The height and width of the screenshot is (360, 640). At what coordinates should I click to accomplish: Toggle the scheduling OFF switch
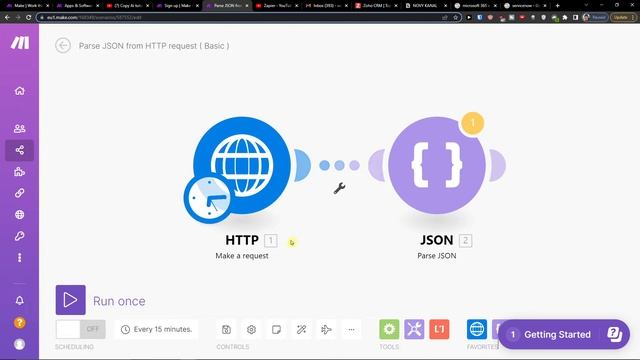(81, 329)
